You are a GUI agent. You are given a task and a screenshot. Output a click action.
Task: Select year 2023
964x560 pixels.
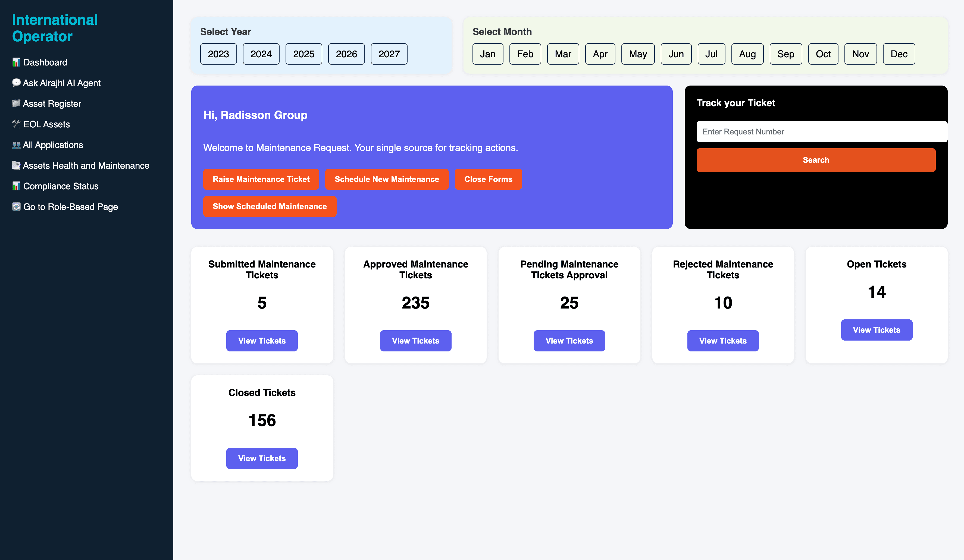218,54
